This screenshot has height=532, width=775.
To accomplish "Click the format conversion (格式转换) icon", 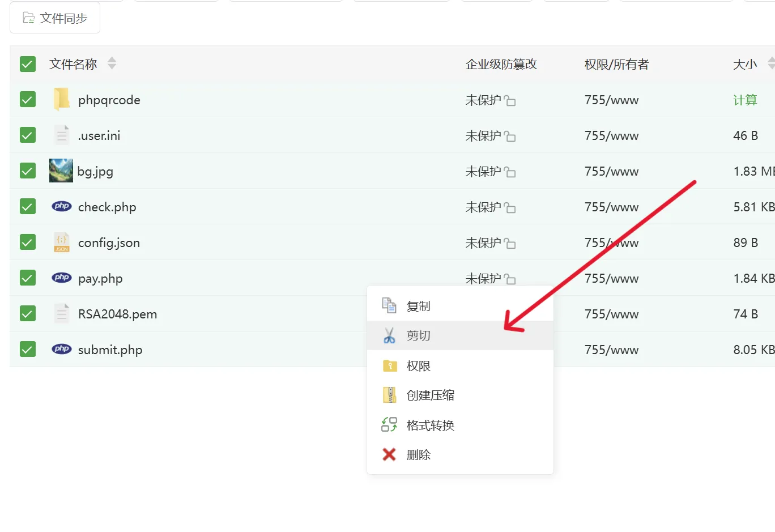I will [389, 425].
